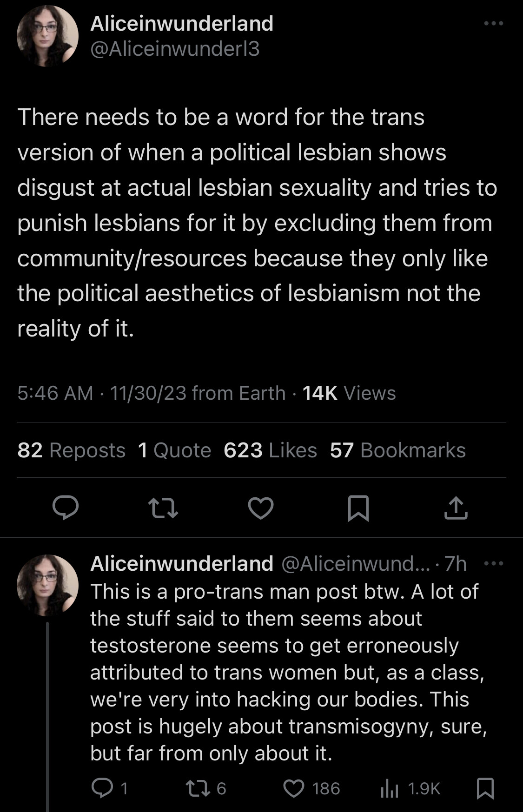523x812 pixels.
Task: Open more options menu on main tweet
Action: [493, 23]
